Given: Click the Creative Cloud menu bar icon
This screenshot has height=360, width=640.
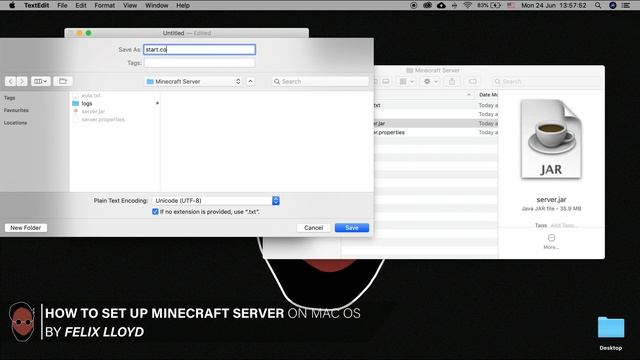Looking at the screenshot, I should [x=427, y=5].
